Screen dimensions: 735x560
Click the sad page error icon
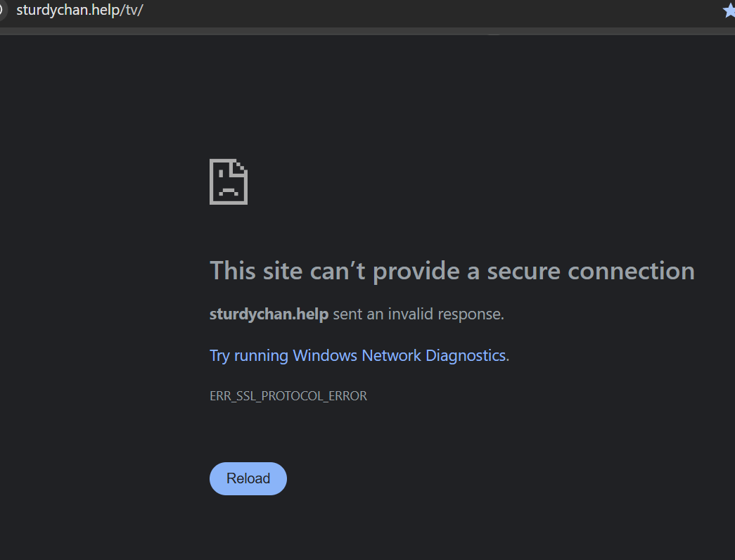point(229,182)
